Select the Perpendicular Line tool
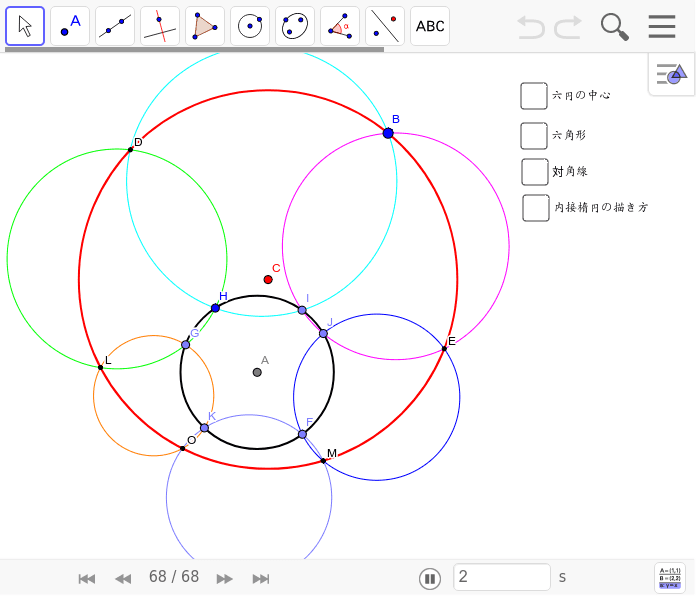 [160, 26]
